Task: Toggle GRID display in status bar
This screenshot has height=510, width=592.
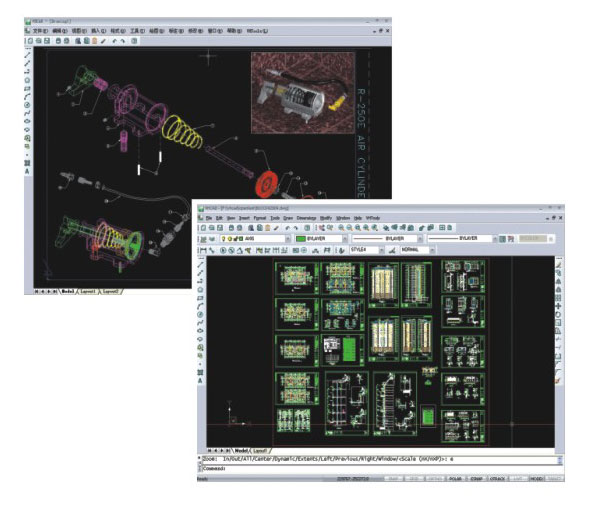Action: coord(414,479)
